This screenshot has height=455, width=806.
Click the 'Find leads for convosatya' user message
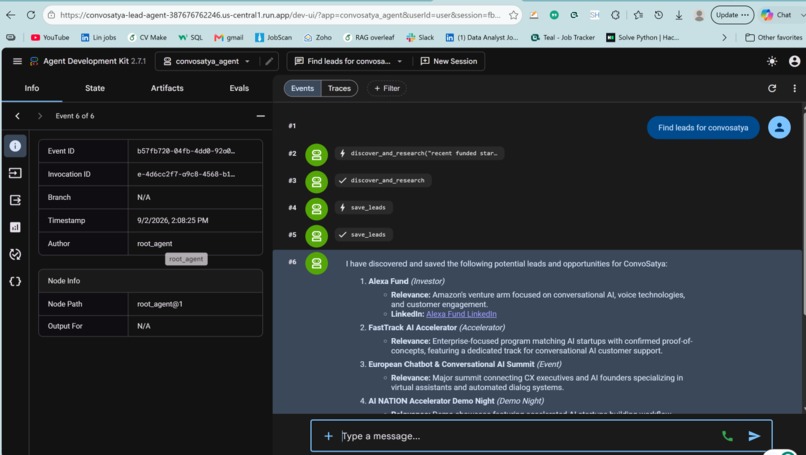703,128
